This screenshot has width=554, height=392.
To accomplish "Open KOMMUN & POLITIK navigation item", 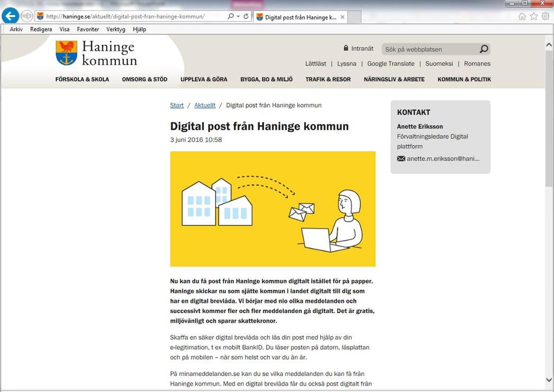I will (x=464, y=79).
